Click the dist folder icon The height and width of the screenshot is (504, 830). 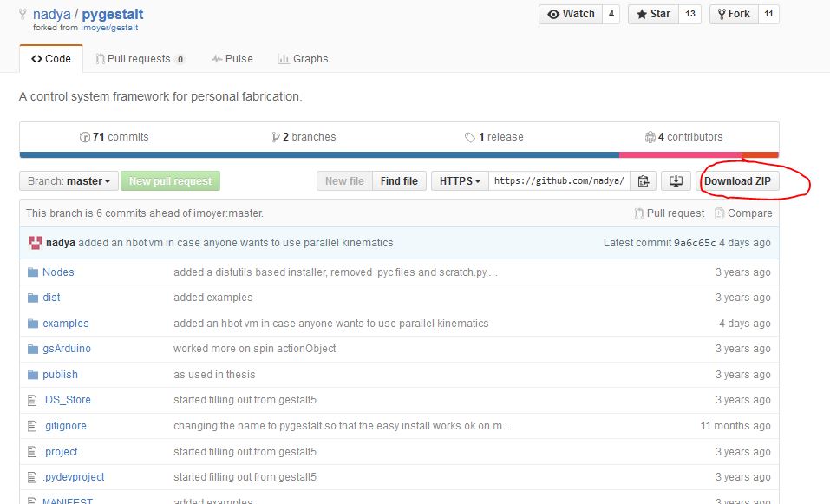[33, 298]
